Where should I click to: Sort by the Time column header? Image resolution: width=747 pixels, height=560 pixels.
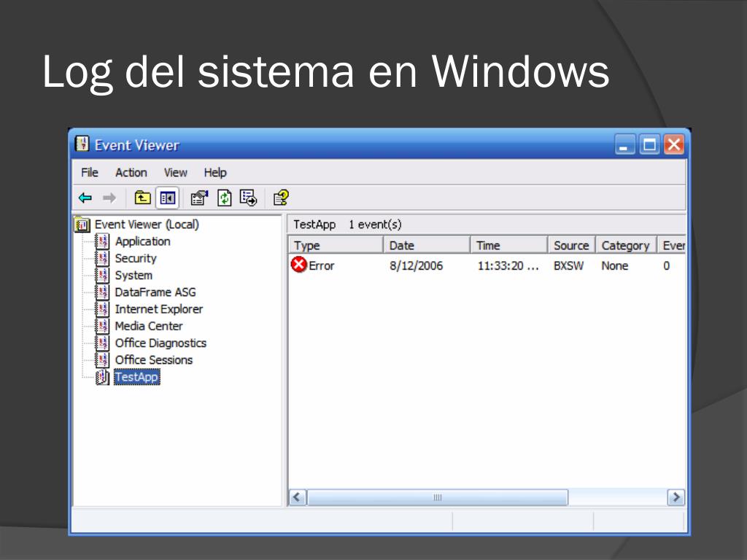(x=509, y=245)
